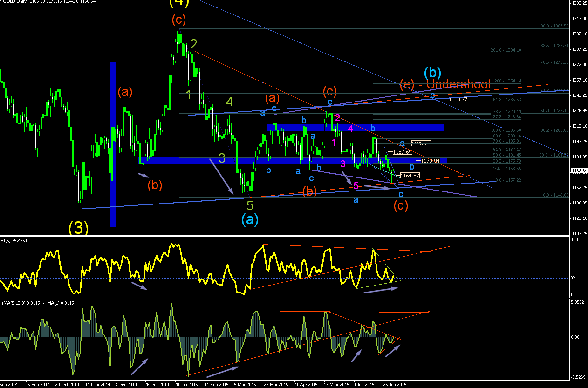Select Fibonacci level '38.2 - 1205.65'

point(554,130)
